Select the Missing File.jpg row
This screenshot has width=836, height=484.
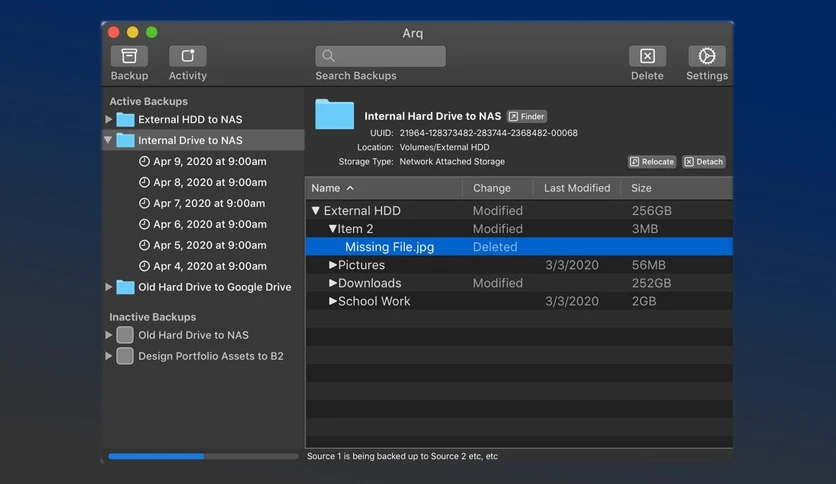[x=519, y=247]
